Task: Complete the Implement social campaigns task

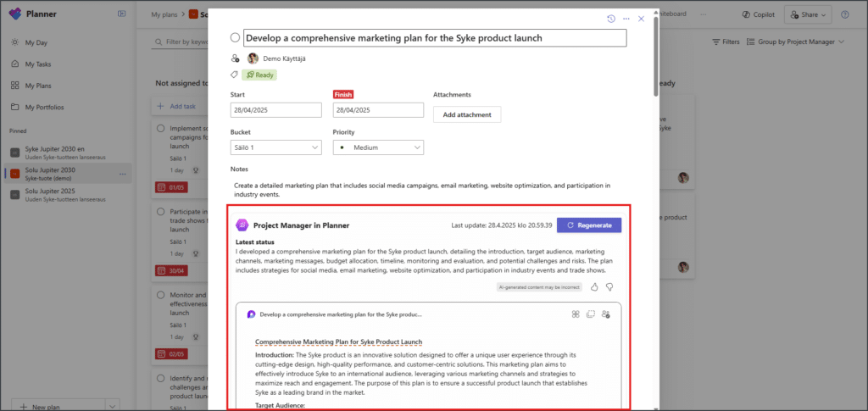Action: 160,128
